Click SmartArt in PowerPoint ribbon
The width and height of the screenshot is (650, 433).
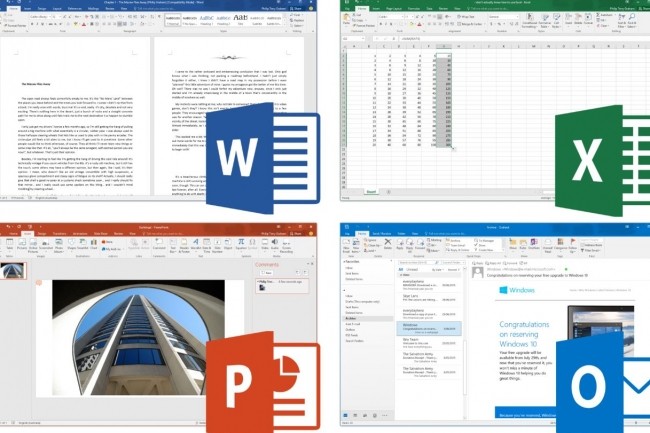click(82, 244)
